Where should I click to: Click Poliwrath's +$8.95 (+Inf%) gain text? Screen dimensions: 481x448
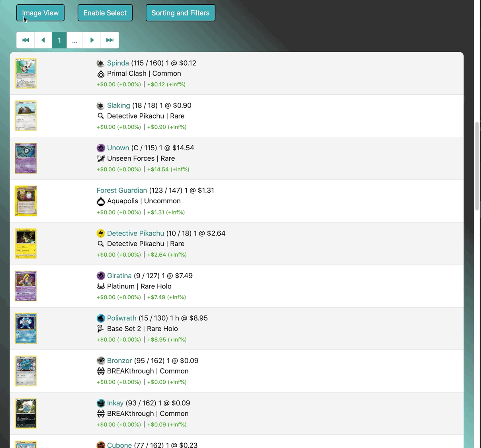(167, 339)
